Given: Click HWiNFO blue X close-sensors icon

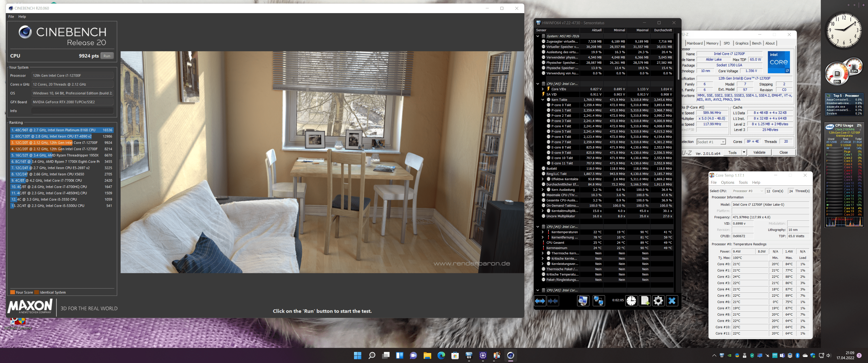Looking at the screenshot, I should (x=672, y=301).
